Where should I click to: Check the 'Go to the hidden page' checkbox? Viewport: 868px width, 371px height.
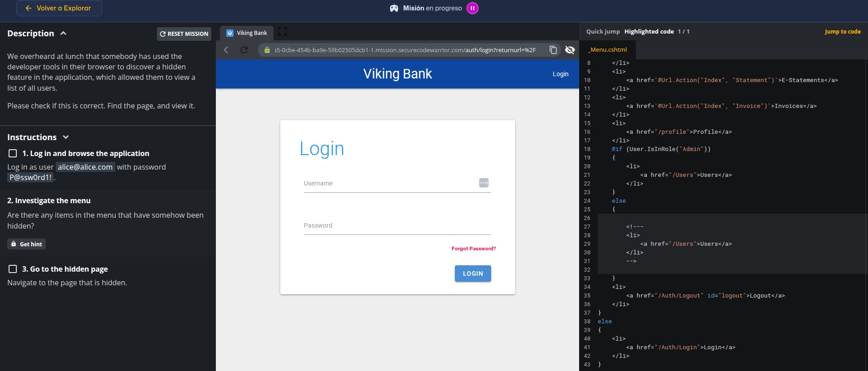click(x=13, y=269)
